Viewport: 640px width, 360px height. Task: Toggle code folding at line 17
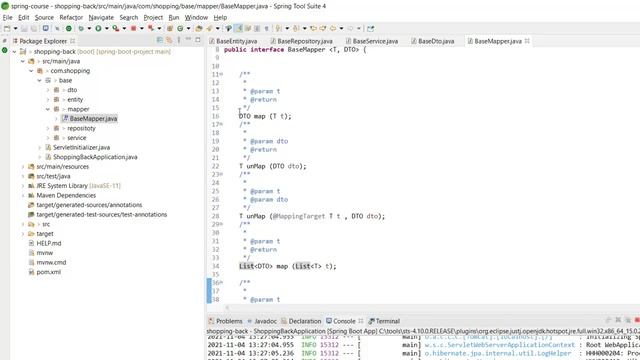click(221, 124)
